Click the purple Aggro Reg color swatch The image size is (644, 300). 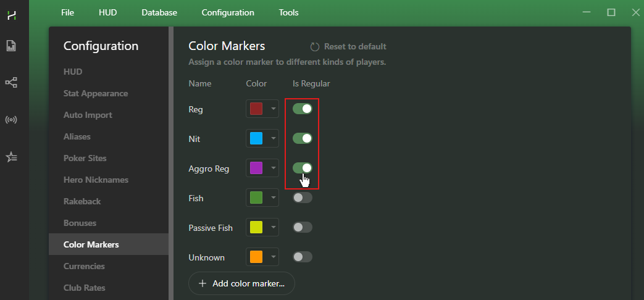[256, 169]
